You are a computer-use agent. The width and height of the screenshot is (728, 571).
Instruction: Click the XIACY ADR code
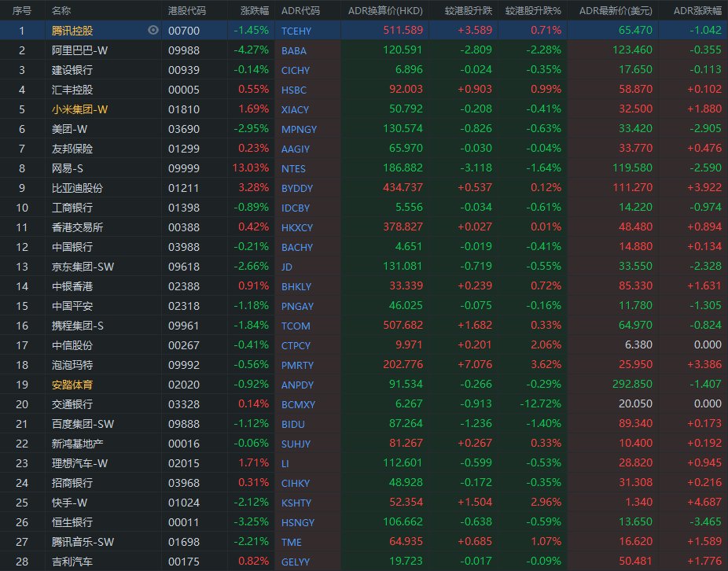(295, 109)
